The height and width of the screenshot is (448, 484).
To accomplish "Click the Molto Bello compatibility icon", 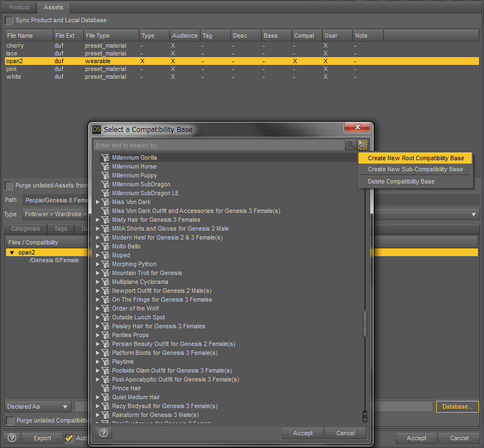I will [x=105, y=246].
